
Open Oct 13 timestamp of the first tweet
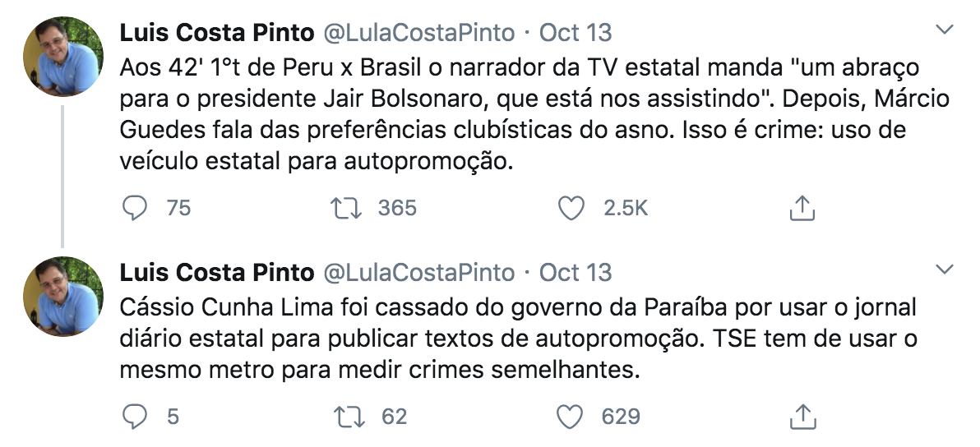[576, 33]
